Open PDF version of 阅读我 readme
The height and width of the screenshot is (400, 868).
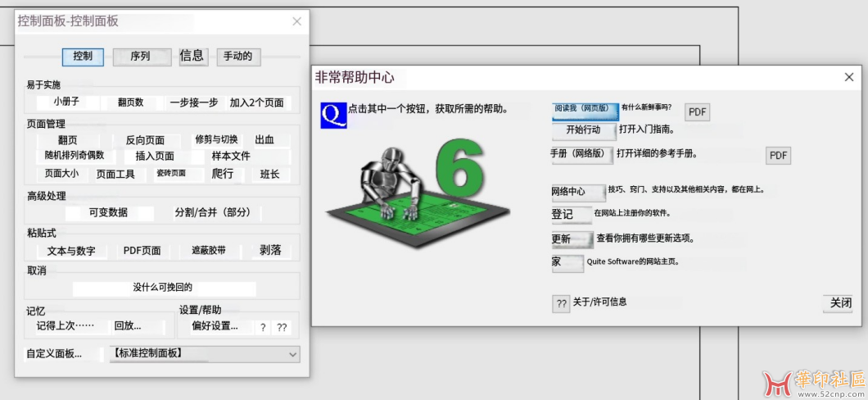click(x=698, y=112)
